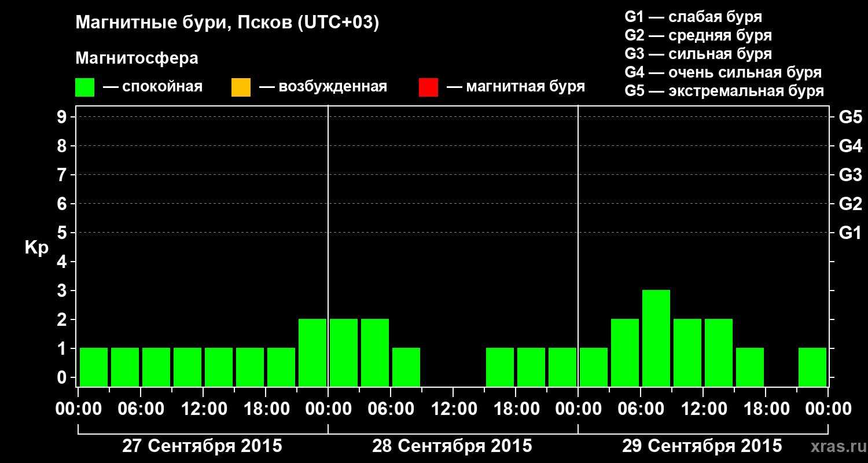The height and width of the screenshot is (463, 868).
Task: Click the orange 'возбужденная' legend swatch
Action: tap(241, 87)
